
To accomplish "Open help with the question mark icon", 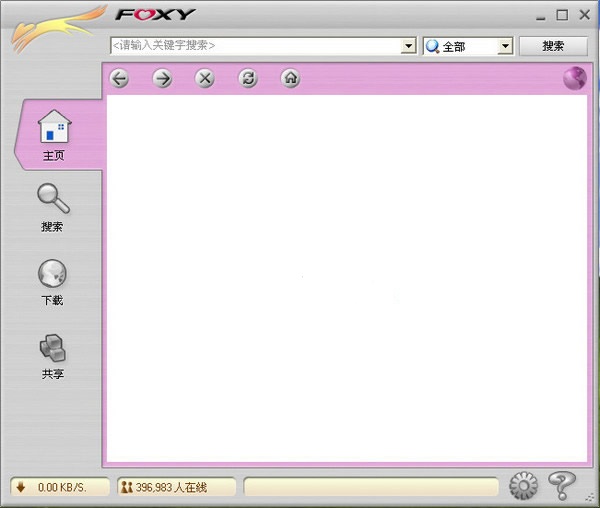I will click(x=562, y=485).
